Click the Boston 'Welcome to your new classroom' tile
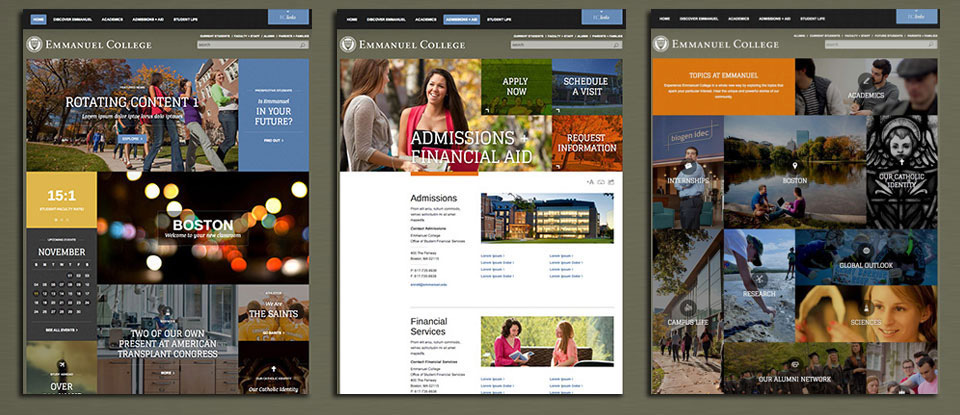The width and height of the screenshot is (960, 415). click(203, 228)
